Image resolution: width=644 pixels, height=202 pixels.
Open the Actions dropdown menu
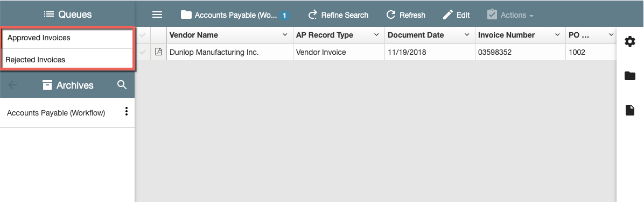coord(510,15)
